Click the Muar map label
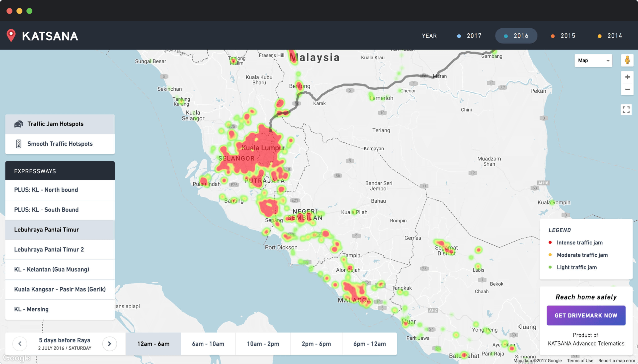 click(x=408, y=321)
